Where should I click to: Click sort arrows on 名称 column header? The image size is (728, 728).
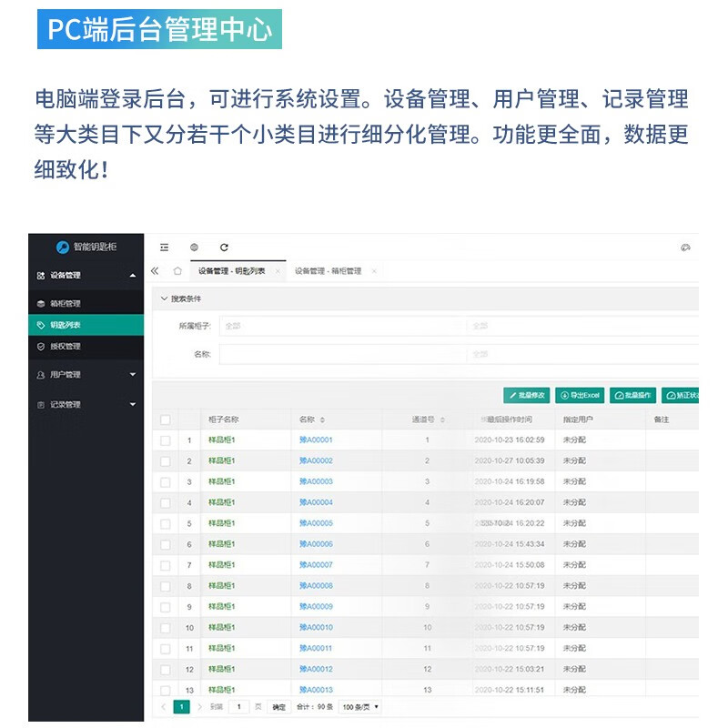[322, 420]
